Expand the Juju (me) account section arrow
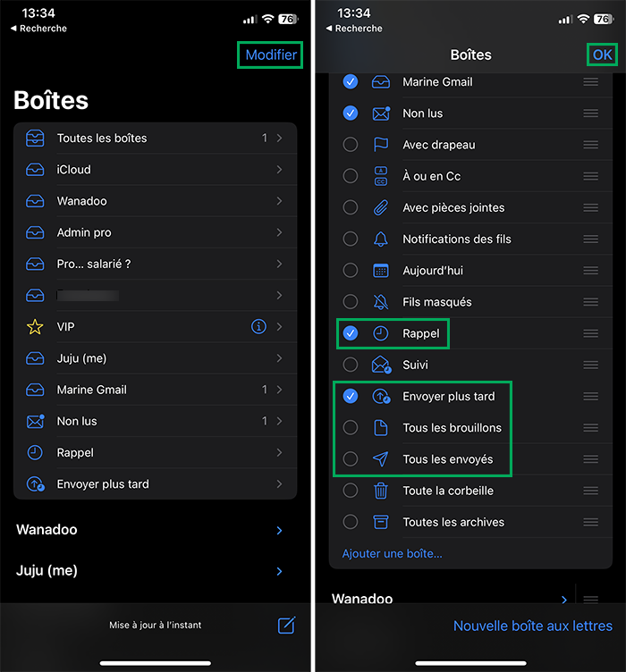This screenshot has width=626, height=672. pyautogui.click(x=279, y=571)
